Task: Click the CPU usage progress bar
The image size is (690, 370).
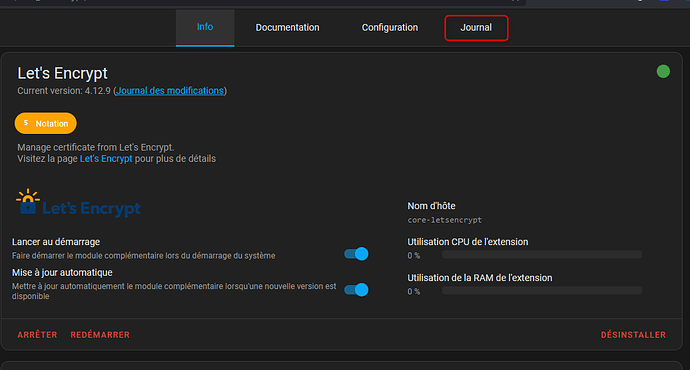Action: pyautogui.click(x=542, y=255)
